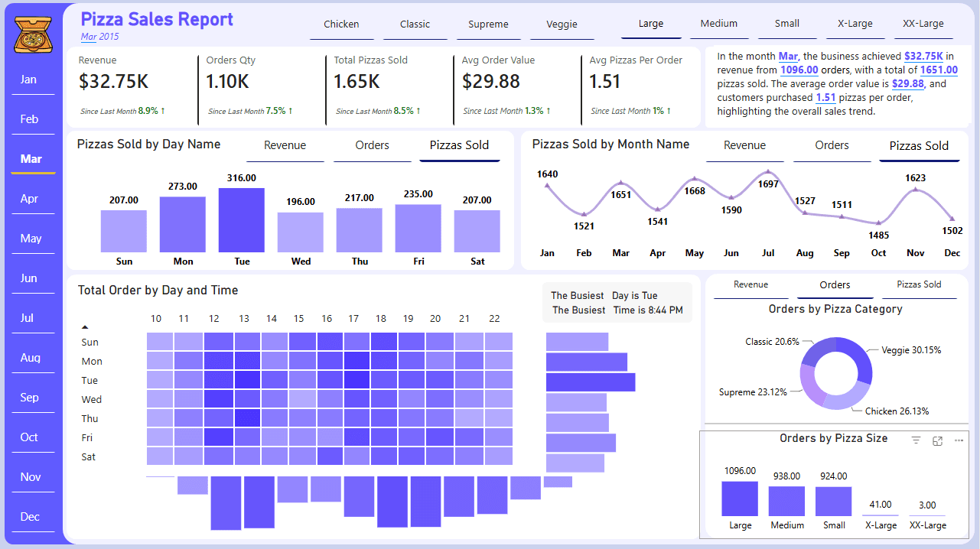The height and width of the screenshot is (549, 980).
Task: Open the more options ellipsis on size chart
Action: pos(959,440)
